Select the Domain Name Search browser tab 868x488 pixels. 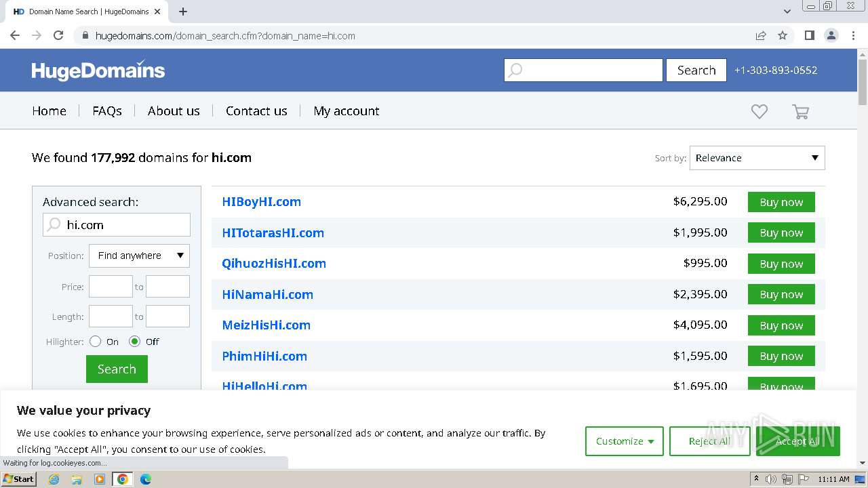[x=87, y=12]
